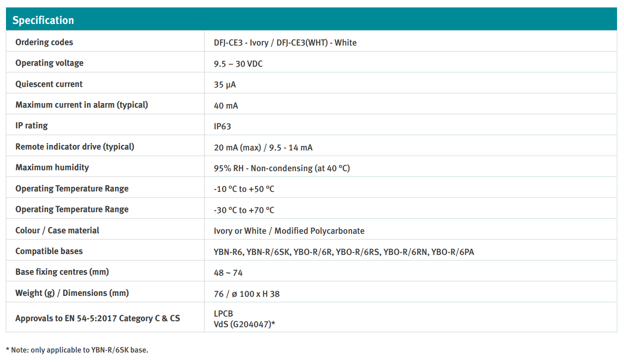Screen dimensions: 624x364
Task: Click the Operating voltage label
Action: click(x=49, y=63)
